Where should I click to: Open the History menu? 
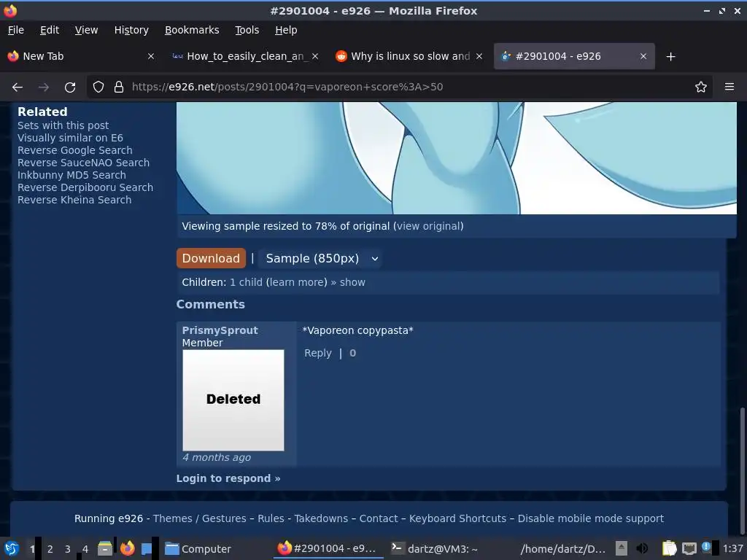tap(131, 30)
